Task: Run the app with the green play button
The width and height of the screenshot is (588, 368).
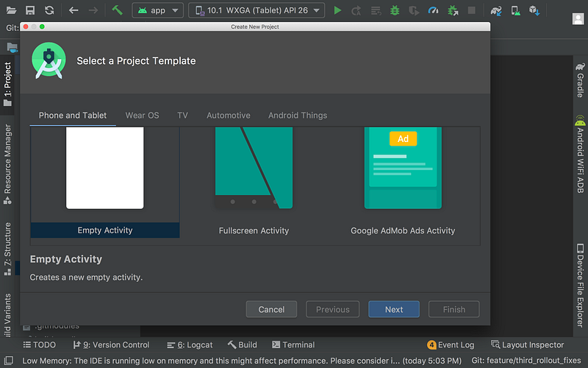Action: 337,10
